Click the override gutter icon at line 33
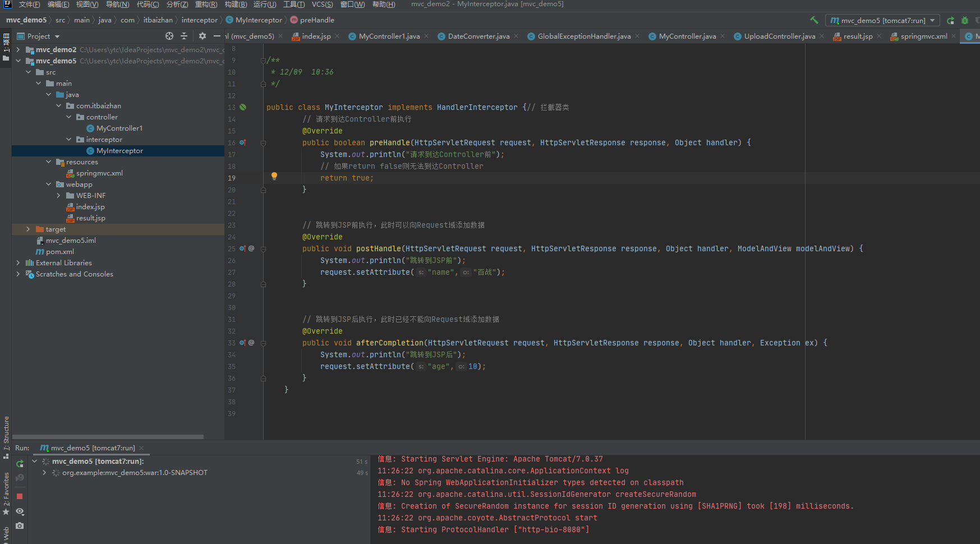 click(243, 343)
